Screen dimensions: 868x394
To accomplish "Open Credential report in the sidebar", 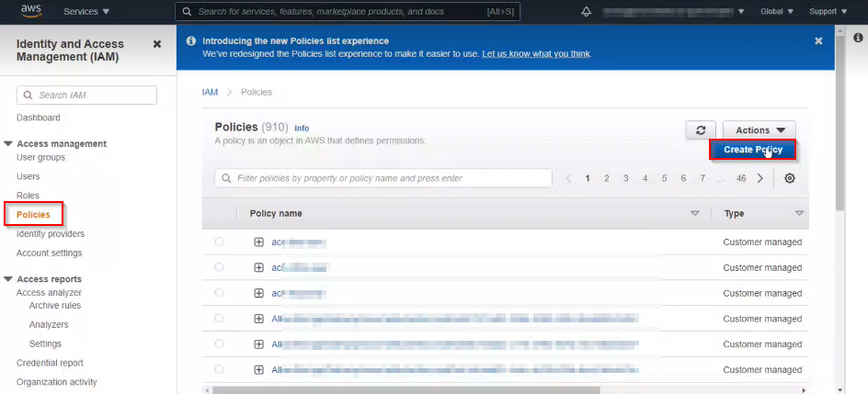I will coord(50,363).
